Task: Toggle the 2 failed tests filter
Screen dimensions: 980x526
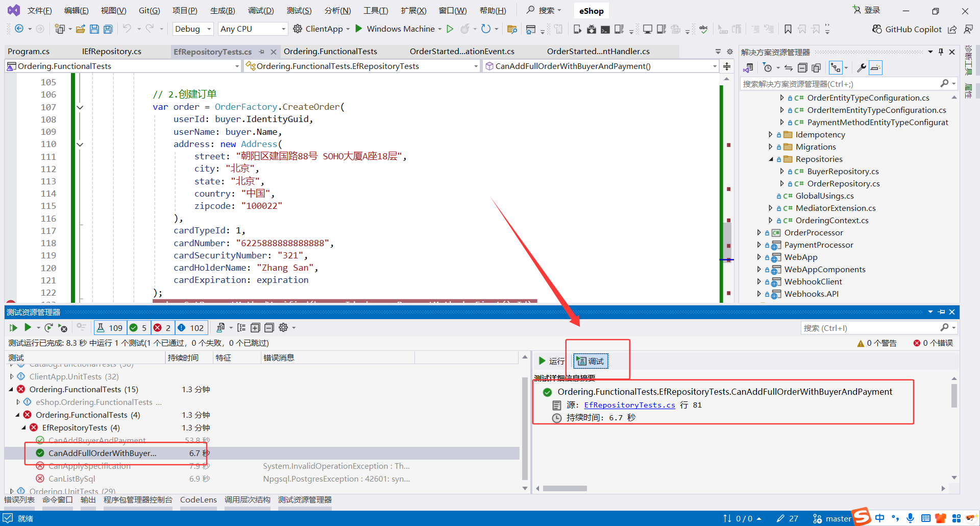Action: tap(163, 328)
